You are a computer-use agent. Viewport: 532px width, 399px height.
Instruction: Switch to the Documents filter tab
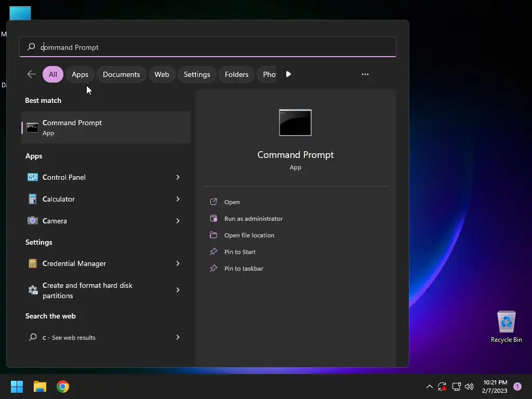(x=122, y=74)
